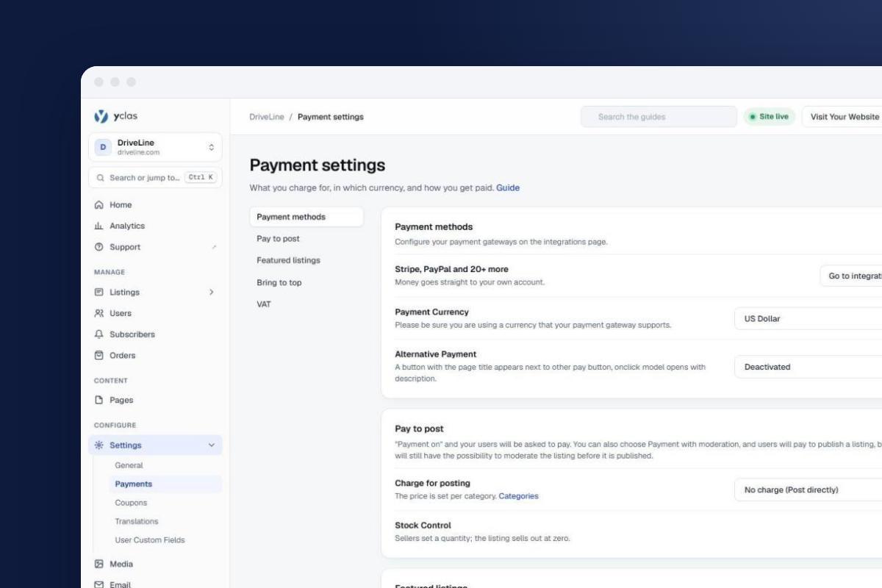Click the Listings icon in sidebar
Image resolution: width=882 pixels, height=588 pixels.
(99, 292)
